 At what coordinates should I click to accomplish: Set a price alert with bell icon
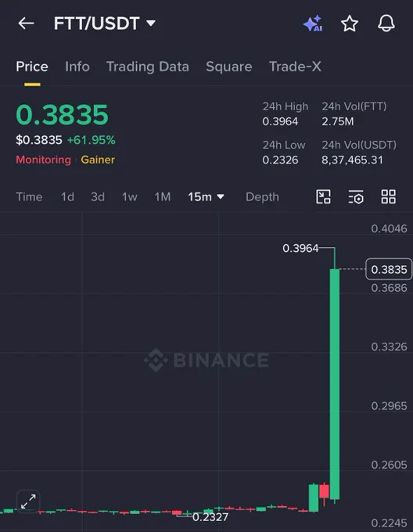pos(386,23)
